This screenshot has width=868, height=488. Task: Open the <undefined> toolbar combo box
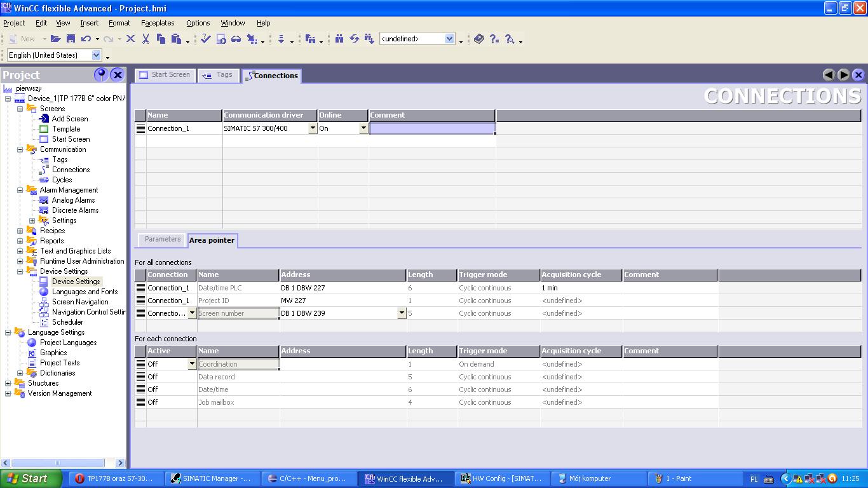pyautogui.click(x=450, y=39)
